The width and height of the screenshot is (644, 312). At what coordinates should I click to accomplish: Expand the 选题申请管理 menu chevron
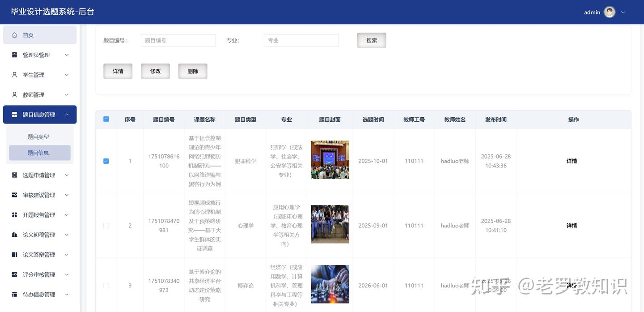coord(67,175)
